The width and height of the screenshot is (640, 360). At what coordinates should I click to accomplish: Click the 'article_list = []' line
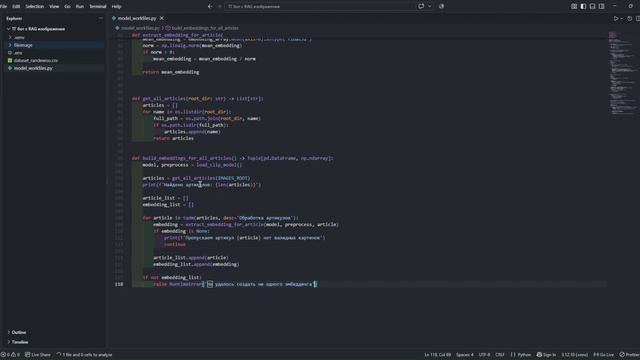[x=165, y=198]
